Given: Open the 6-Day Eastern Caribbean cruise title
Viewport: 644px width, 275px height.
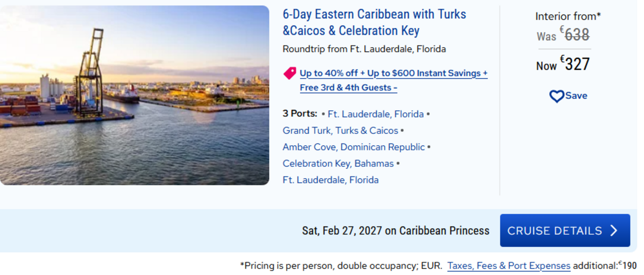Looking at the screenshot, I should point(374,22).
